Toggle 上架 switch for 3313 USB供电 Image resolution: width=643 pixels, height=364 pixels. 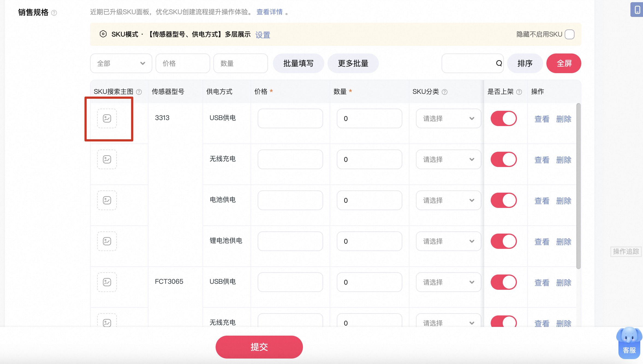(504, 118)
